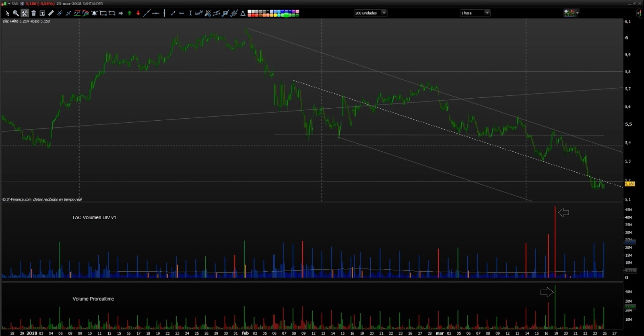
Task: Click the TAC Volumen DIV v1 label
Action: [94, 217]
